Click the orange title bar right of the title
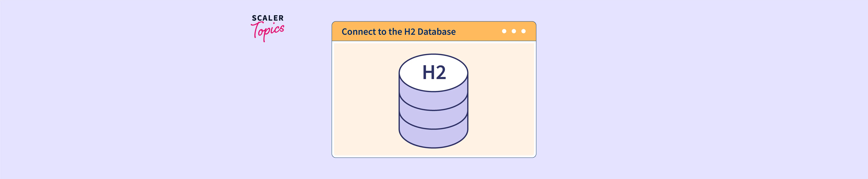Screen dimensions: 868x179 [x=478, y=31]
